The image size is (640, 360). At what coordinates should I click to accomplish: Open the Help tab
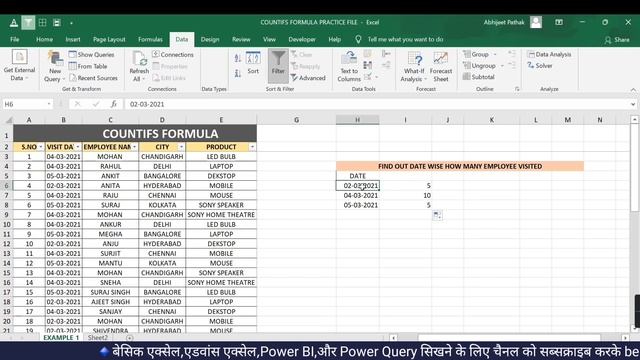pos(334,39)
